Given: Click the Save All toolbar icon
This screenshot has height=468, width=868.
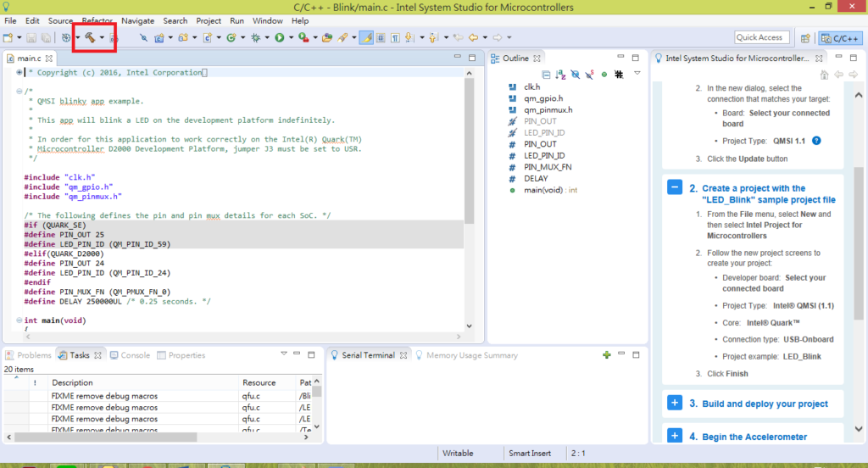Looking at the screenshot, I should (x=46, y=37).
